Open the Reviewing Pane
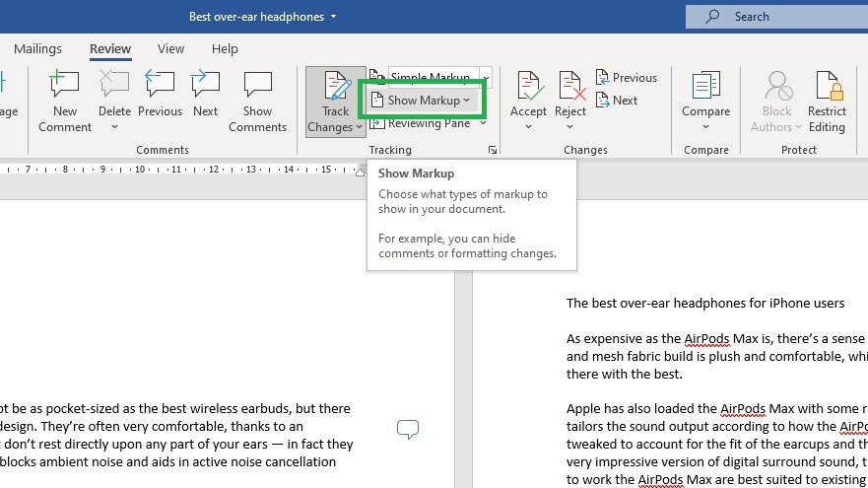 pyautogui.click(x=420, y=123)
